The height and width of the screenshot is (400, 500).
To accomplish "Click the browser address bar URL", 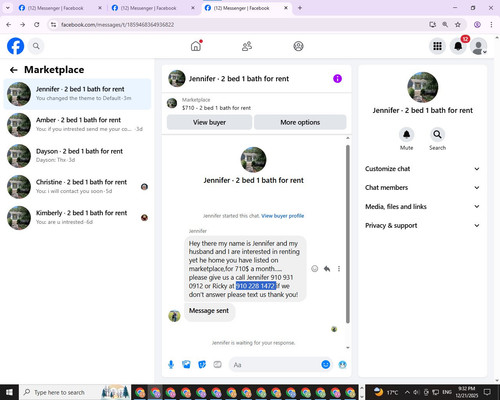I will tap(117, 25).
